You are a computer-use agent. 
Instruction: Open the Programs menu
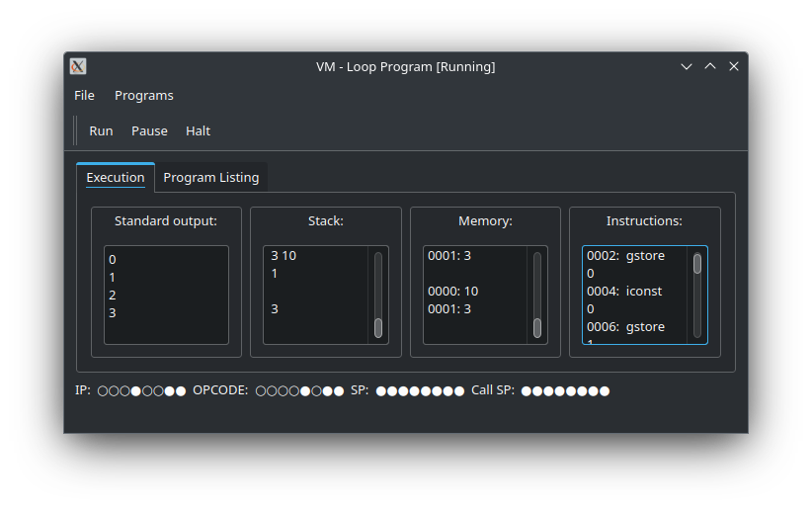[144, 95]
